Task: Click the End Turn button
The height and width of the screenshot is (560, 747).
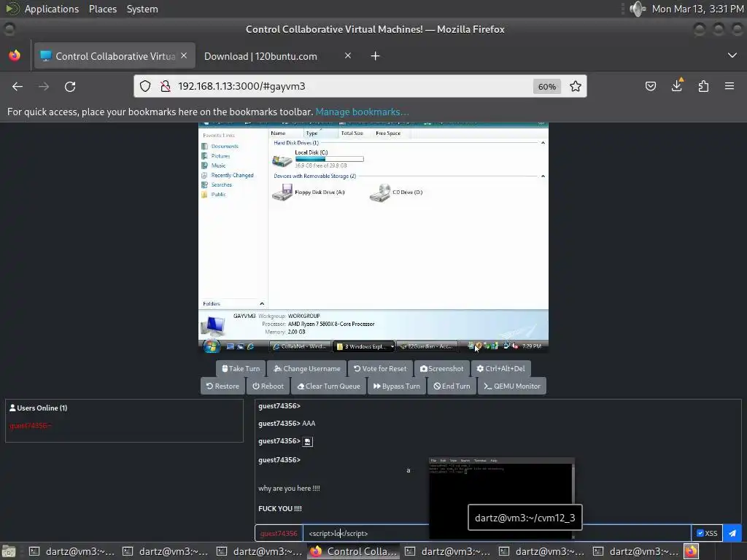Action: click(x=452, y=386)
